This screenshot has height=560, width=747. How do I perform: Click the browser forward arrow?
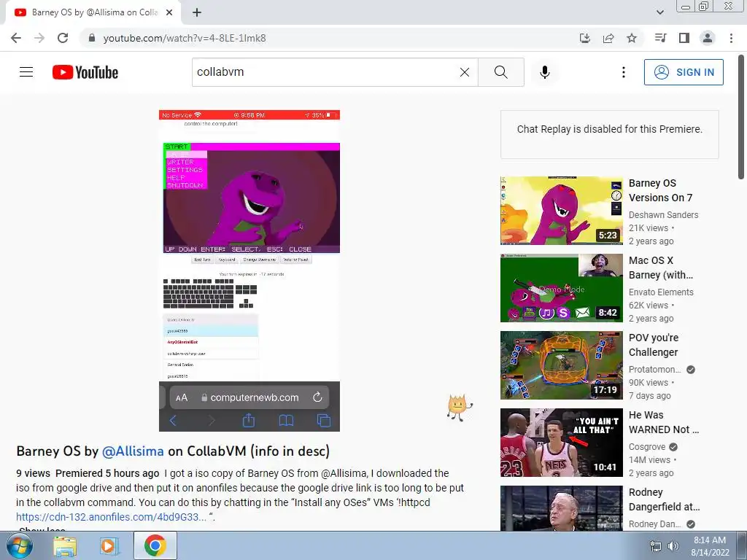coord(39,38)
